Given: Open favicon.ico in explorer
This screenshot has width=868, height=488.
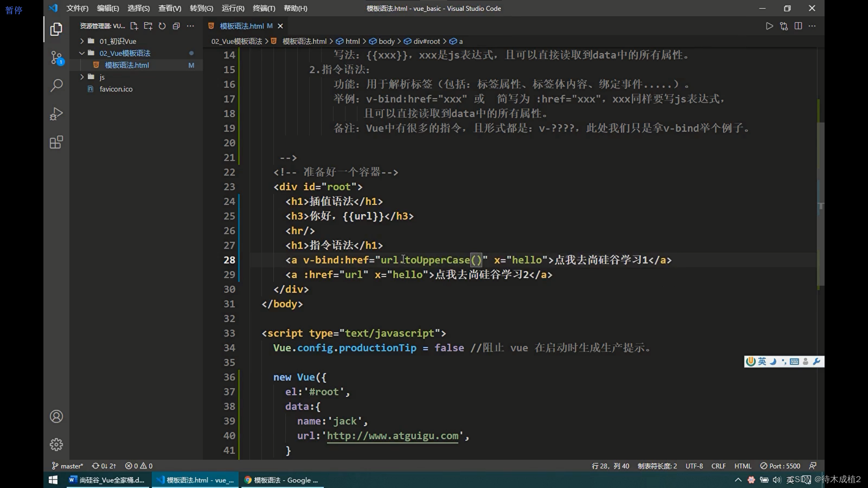Looking at the screenshot, I should (116, 89).
